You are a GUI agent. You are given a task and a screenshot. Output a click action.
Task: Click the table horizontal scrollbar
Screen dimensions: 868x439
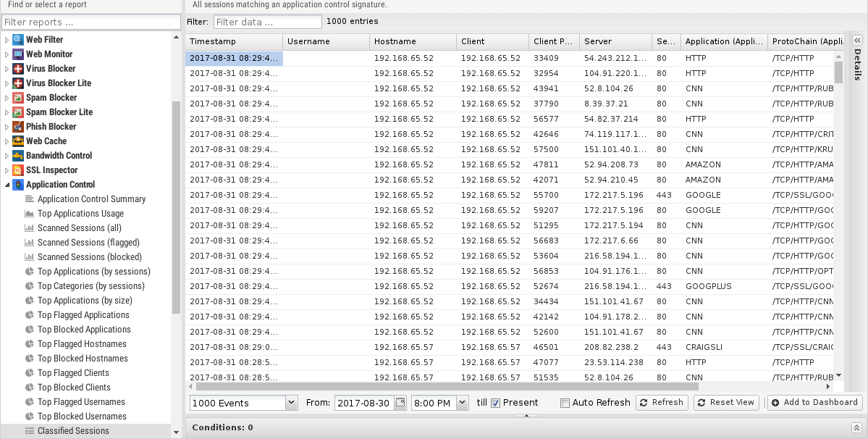pyautogui.click(x=446, y=386)
